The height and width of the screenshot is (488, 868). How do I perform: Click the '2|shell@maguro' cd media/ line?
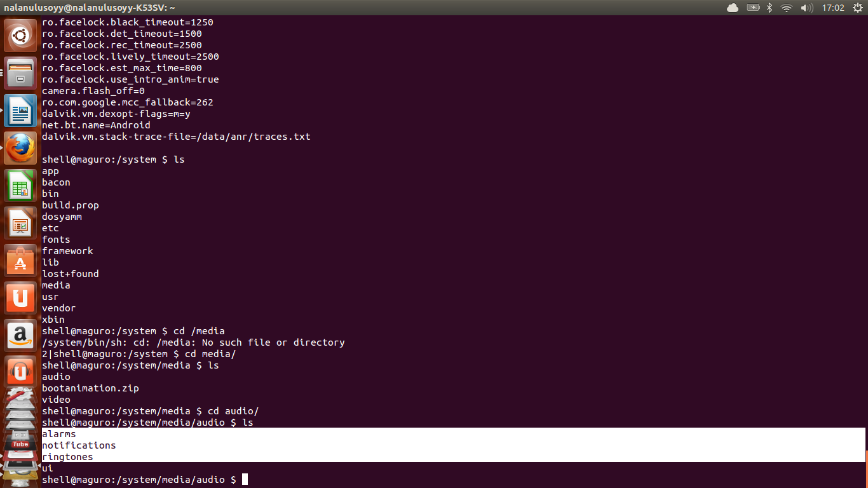tap(139, 354)
